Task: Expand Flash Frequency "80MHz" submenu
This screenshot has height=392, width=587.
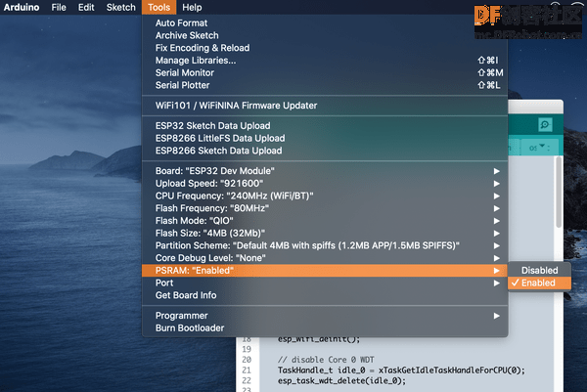Action: pyautogui.click(x=325, y=208)
